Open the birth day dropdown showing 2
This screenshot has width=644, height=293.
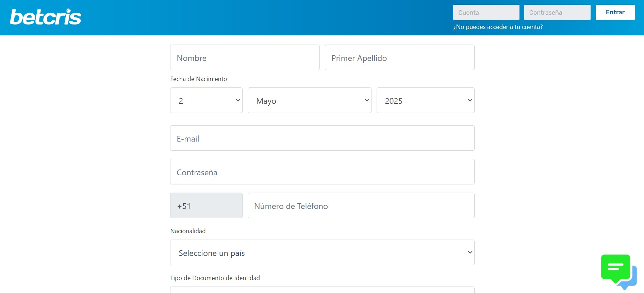tap(206, 100)
